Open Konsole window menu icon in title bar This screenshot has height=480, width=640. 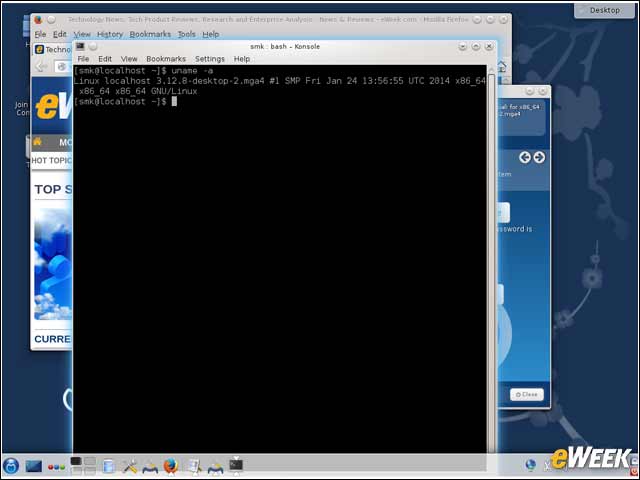click(80, 47)
